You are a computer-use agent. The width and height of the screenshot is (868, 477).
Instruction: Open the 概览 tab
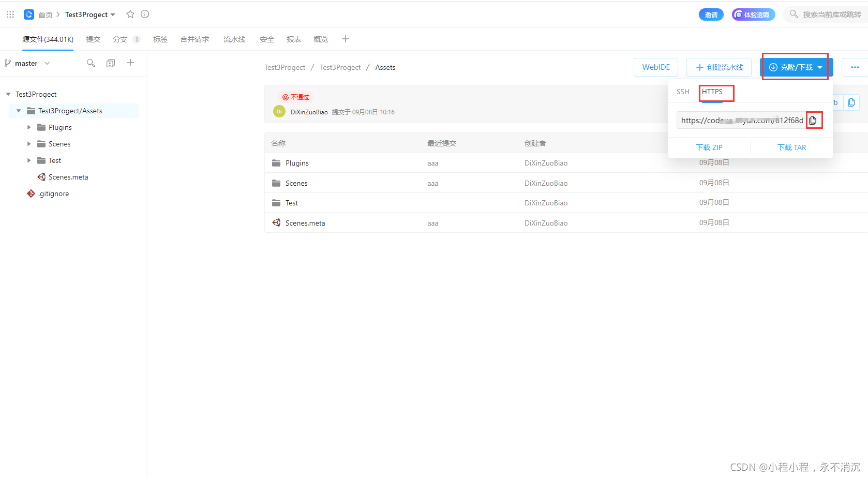[321, 39]
